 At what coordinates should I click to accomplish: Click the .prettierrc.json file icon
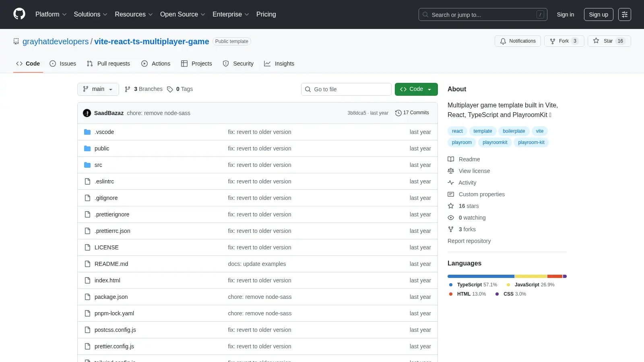(87, 231)
